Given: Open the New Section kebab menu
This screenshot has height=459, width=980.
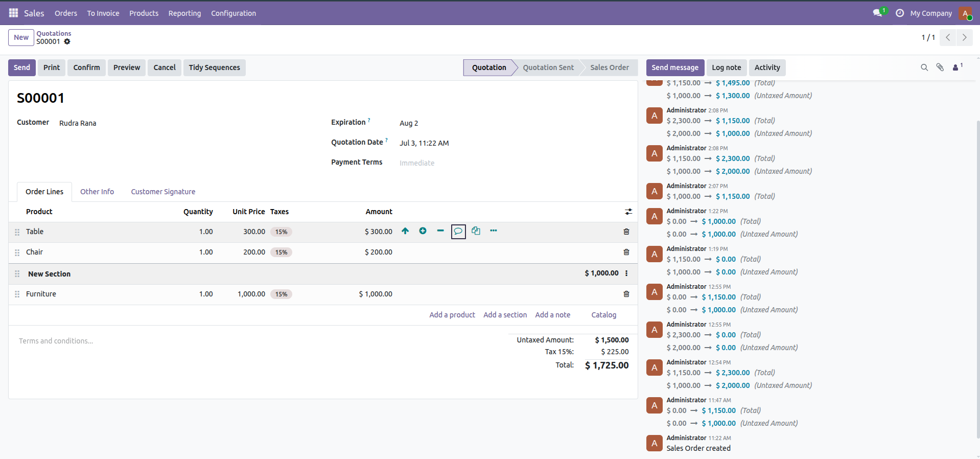Looking at the screenshot, I should coord(626,273).
